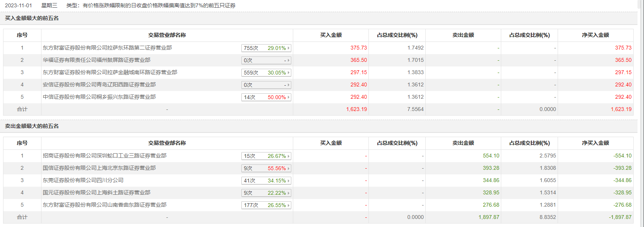
Task: Open 中信证券桐乡振兴东路证券营业部 link
Action: point(99,97)
